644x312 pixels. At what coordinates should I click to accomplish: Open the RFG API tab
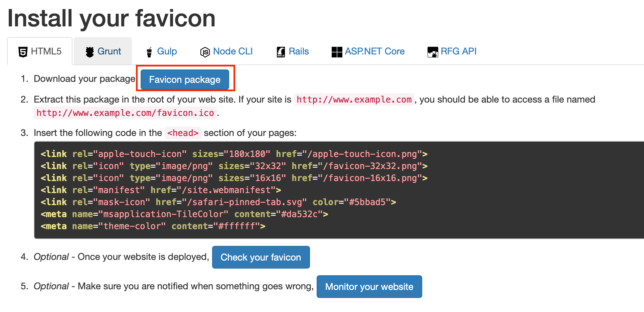click(x=452, y=51)
